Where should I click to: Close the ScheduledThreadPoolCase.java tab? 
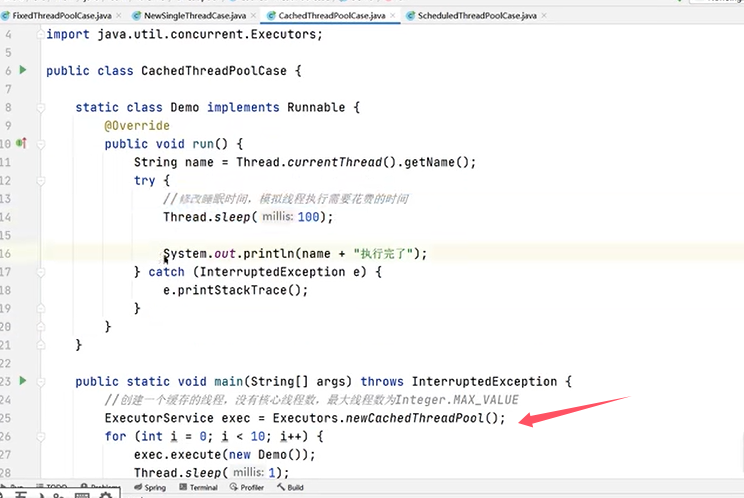(x=544, y=16)
